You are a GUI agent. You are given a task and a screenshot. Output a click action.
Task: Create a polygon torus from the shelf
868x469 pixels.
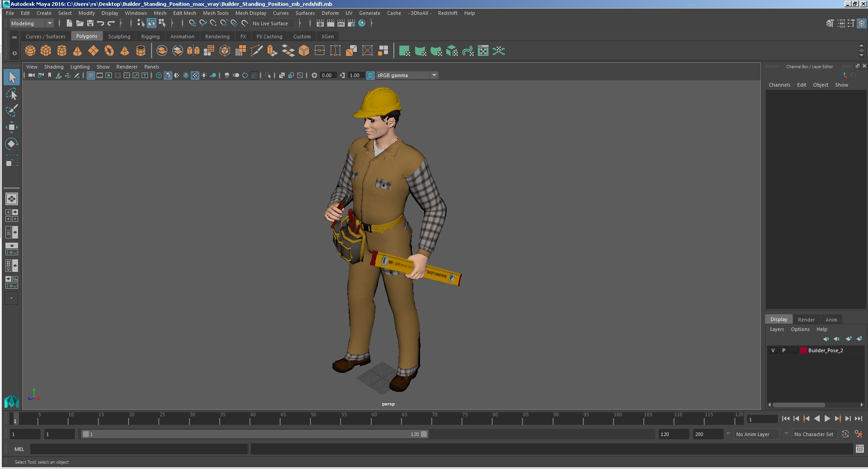[x=109, y=51]
